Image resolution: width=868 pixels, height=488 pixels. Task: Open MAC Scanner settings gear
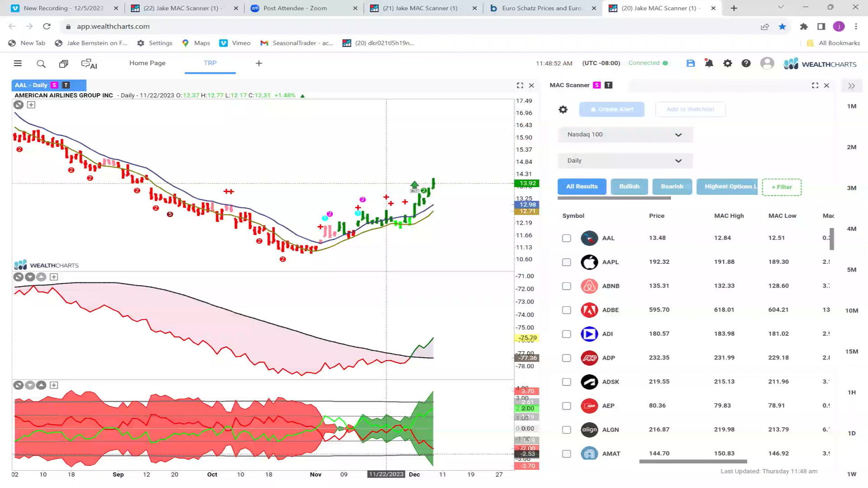point(563,109)
